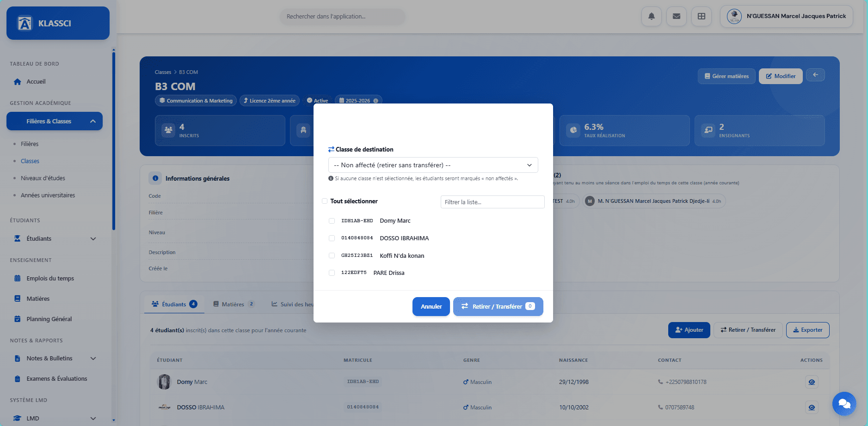Collapse the Filières & Classes menu

click(55, 122)
